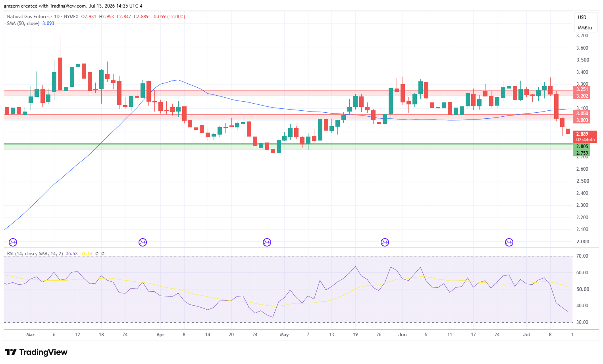Select the red zone between 3.003 and 3.050

point(289,117)
